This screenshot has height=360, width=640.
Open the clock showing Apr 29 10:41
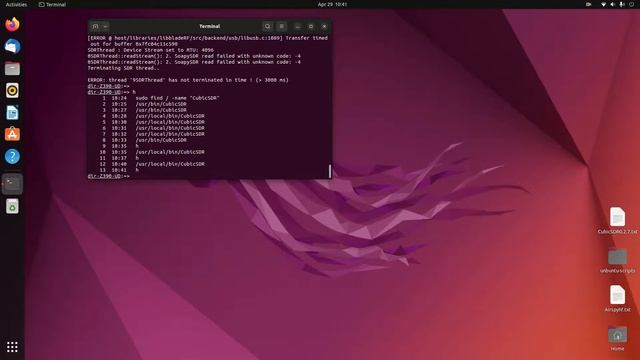(x=332, y=4)
